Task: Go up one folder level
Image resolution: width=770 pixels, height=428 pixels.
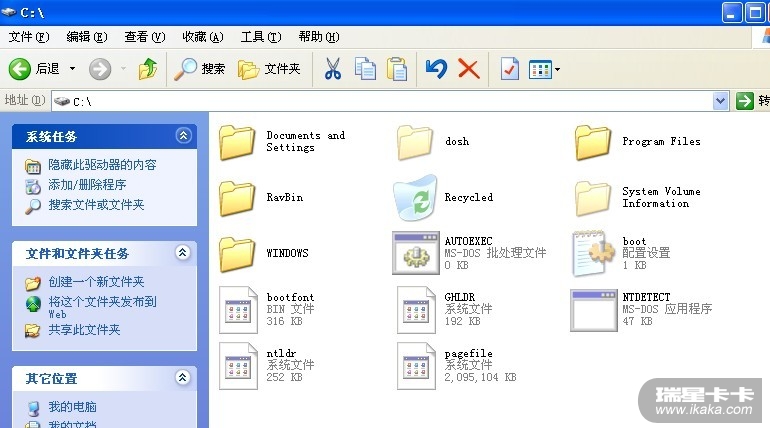Action: (x=148, y=69)
